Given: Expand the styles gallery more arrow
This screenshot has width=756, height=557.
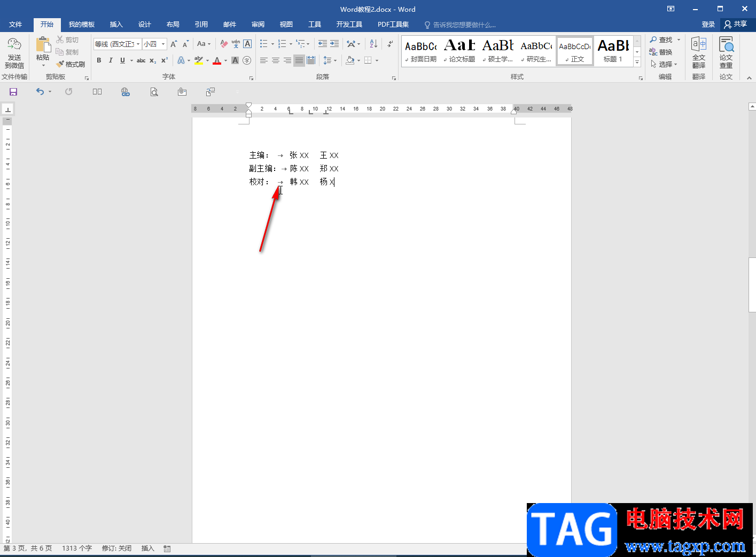Looking at the screenshot, I should 637,62.
